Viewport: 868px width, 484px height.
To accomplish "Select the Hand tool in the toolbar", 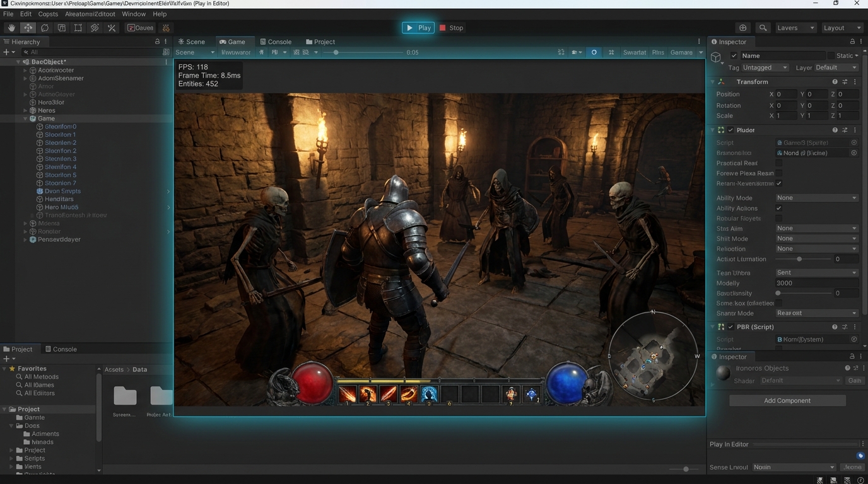I will coord(11,28).
